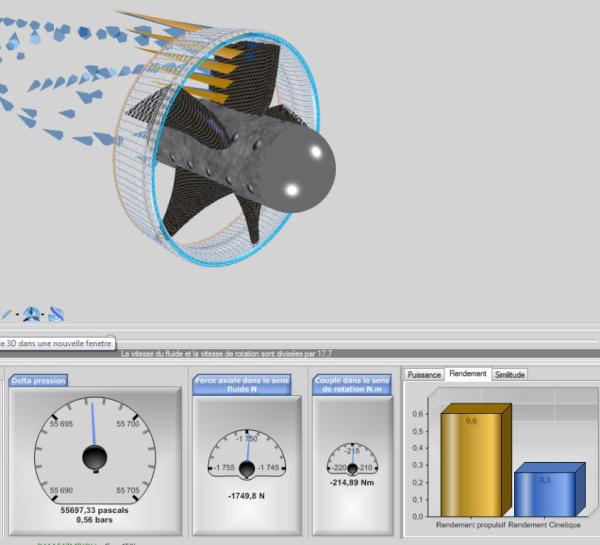Viewport: 600px width, 545px height.
Task: Click the pencil icon in viewport toolbar
Action: pyautogui.click(x=6, y=315)
